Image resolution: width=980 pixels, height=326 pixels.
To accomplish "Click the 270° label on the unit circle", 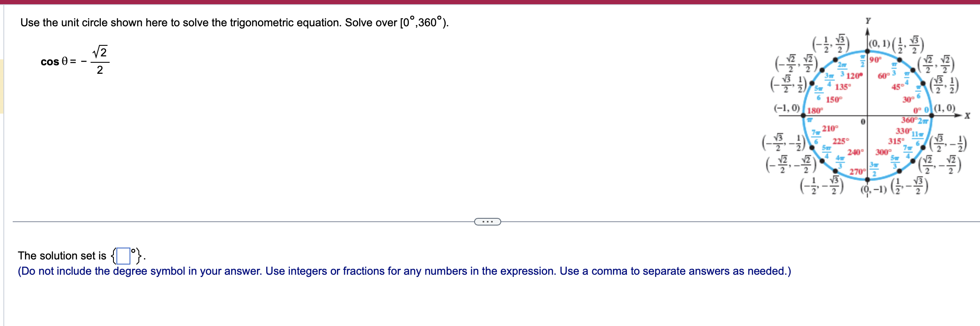I will 858,172.
